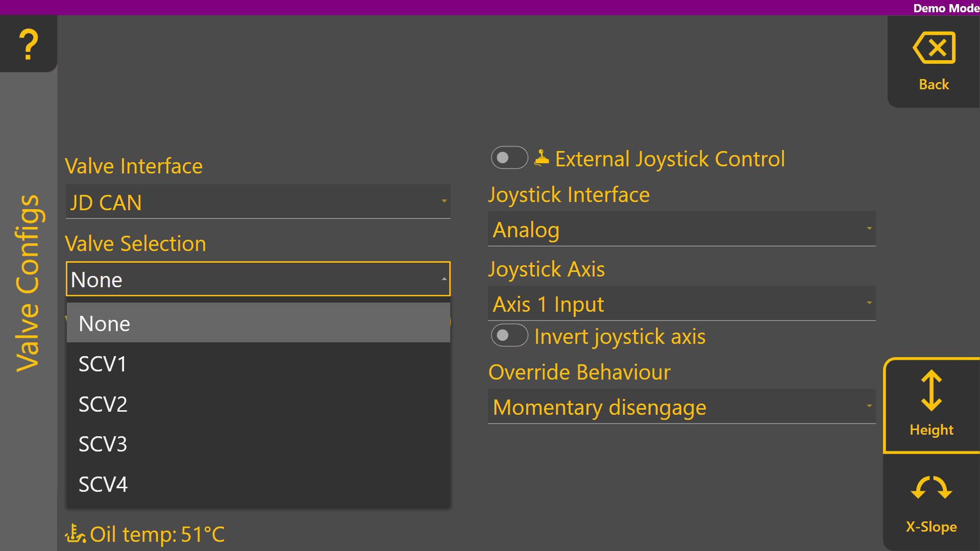This screenshot has width=980, height=551.
Task: Expand the Joystick Interface Analog dropdown
Action: coord(681,229)
